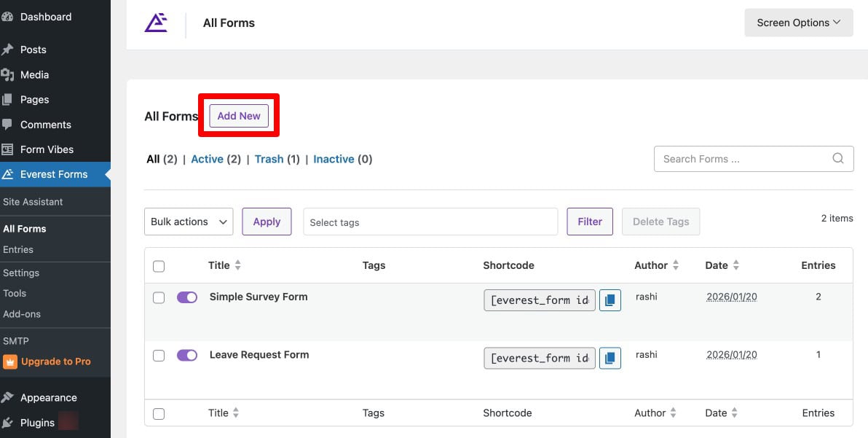Image resolution: width=868 pixels, height=438 pixels.
Task: Tick the select-all checkbox in header
Action: click(159, 266)
